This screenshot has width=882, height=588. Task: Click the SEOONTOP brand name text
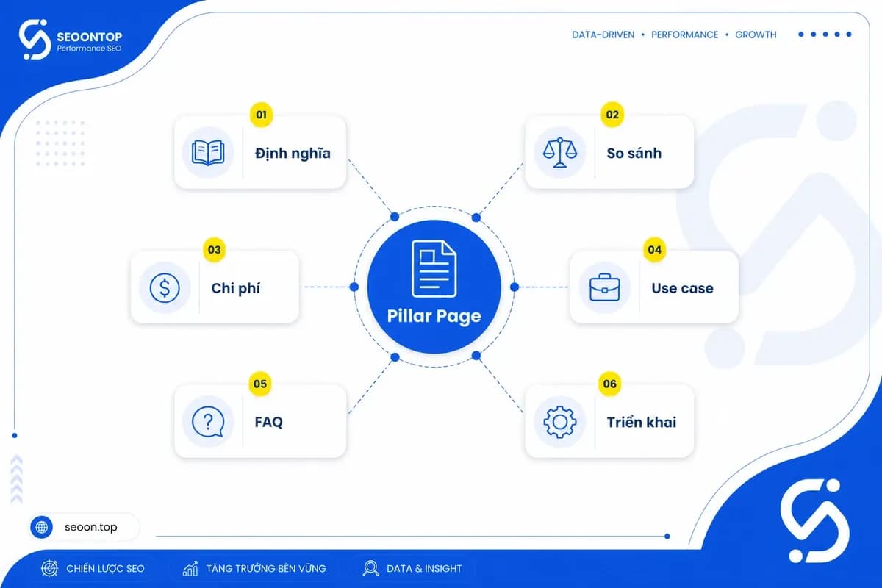(x=89, y=35)
